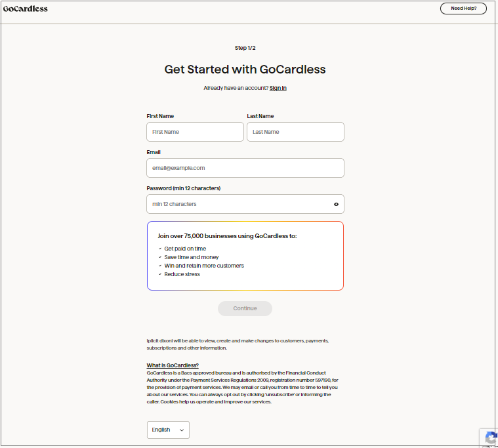This screenshot has height=448, width=498.
Task: Click the Password (min 12 characters) label
Action: 183,188
